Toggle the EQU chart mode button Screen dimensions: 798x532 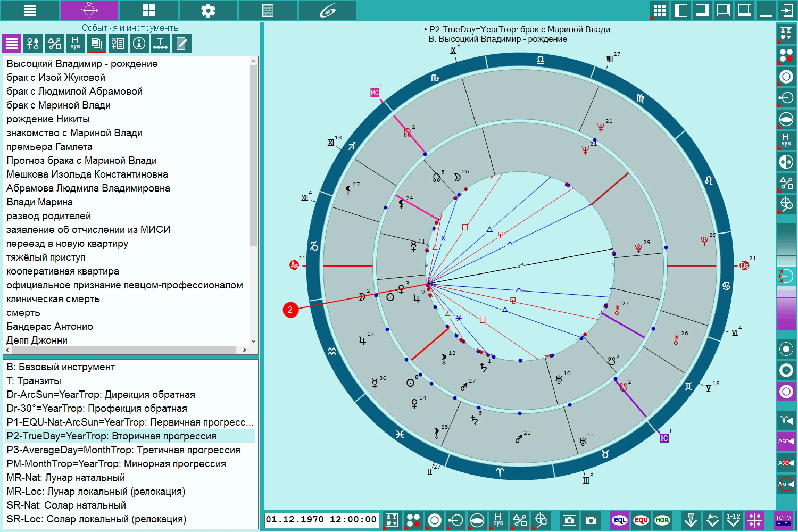point(641,520)
